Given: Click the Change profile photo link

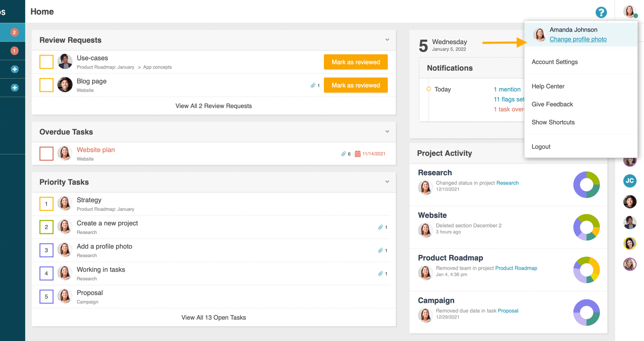Looking at the screenshot, I should 578,39.
